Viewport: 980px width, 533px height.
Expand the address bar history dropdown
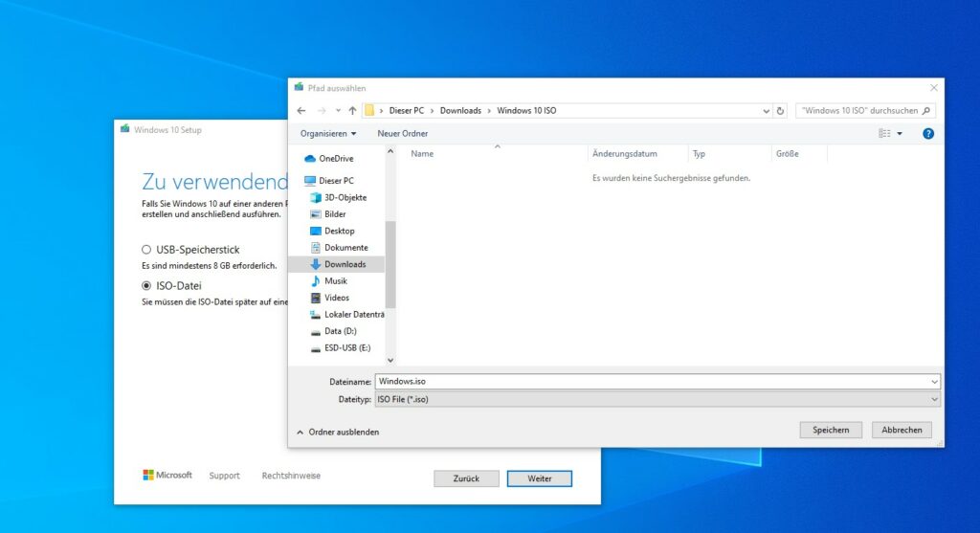click(x=766, y=111)
